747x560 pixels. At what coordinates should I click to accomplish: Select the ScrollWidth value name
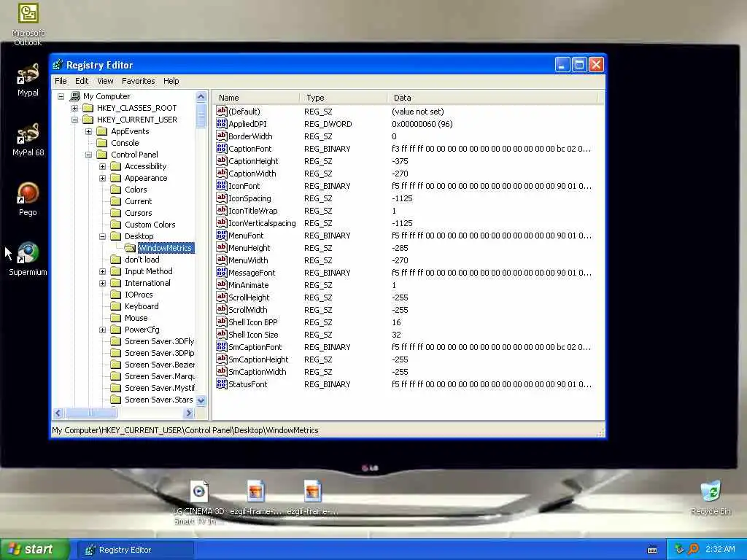pyautogui.click(x=248, y=309)
